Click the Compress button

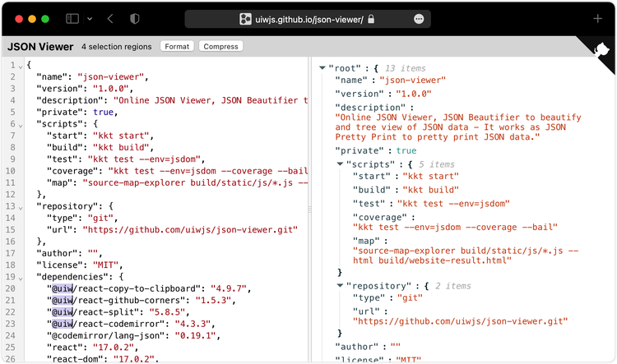click(x=220, y=46)
